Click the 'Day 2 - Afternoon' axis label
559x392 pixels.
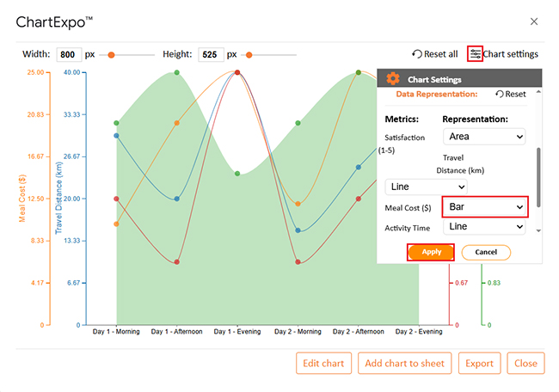click(359, 332)
